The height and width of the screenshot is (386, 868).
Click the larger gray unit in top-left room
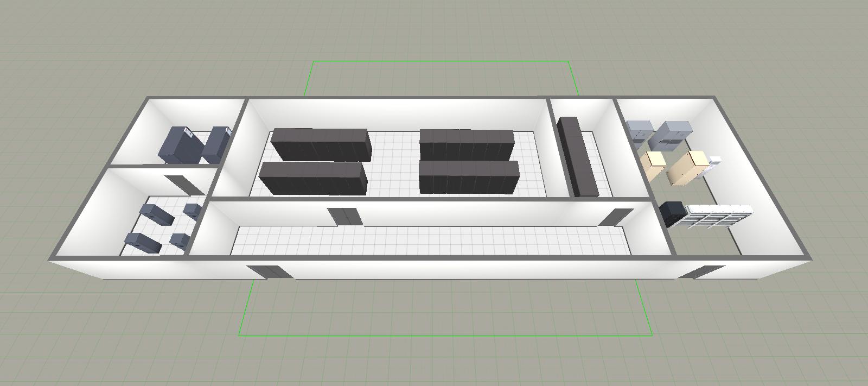click(180, 145)
